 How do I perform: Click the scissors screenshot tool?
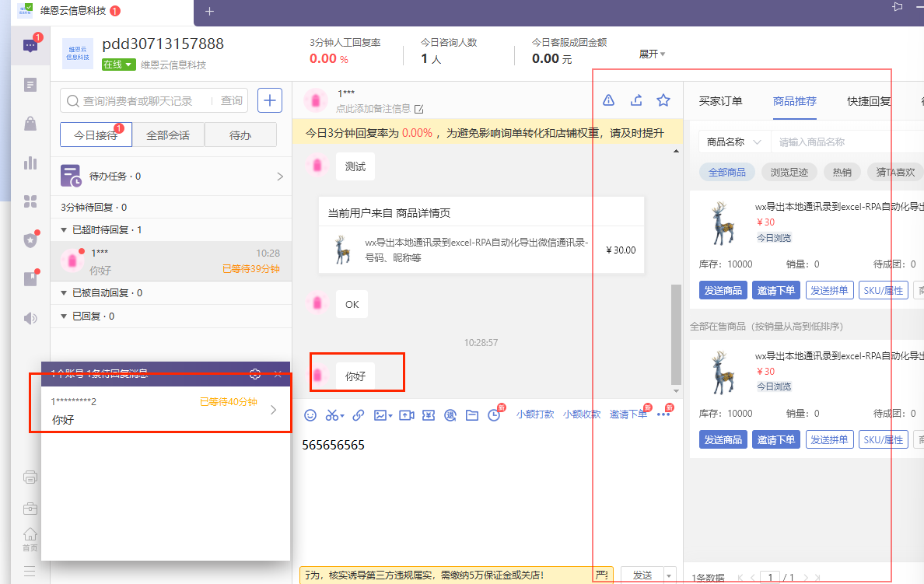point(333,415)
